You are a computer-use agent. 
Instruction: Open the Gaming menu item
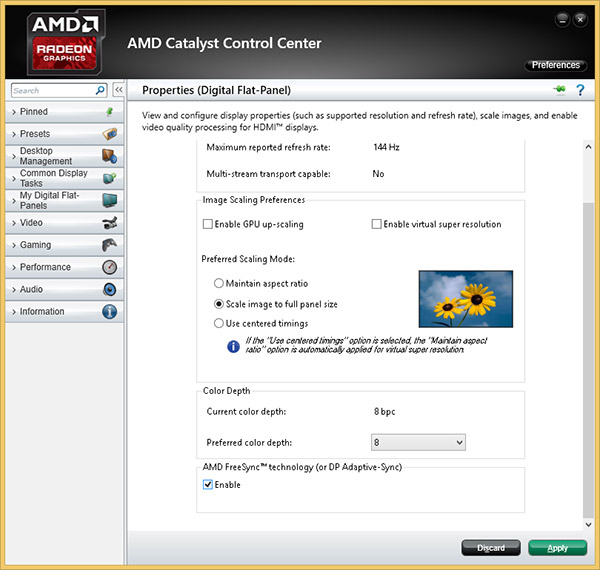65,245
